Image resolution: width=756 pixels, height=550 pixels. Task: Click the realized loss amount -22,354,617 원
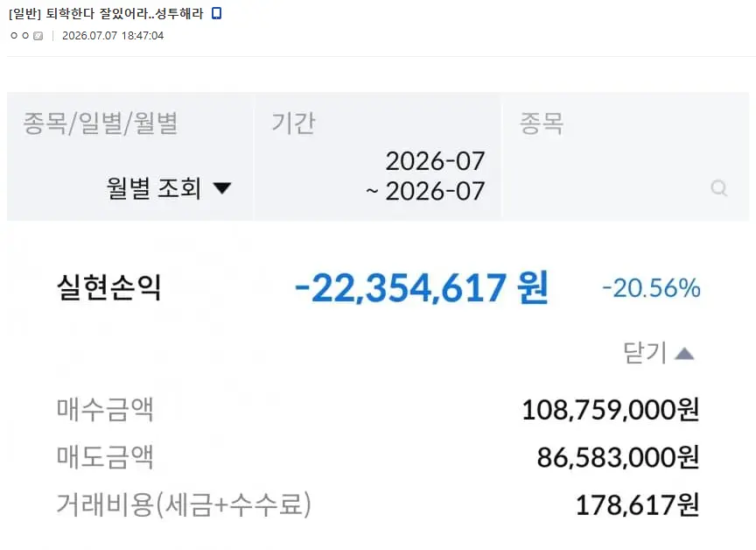pyautogui.click(x=422, y=287)
